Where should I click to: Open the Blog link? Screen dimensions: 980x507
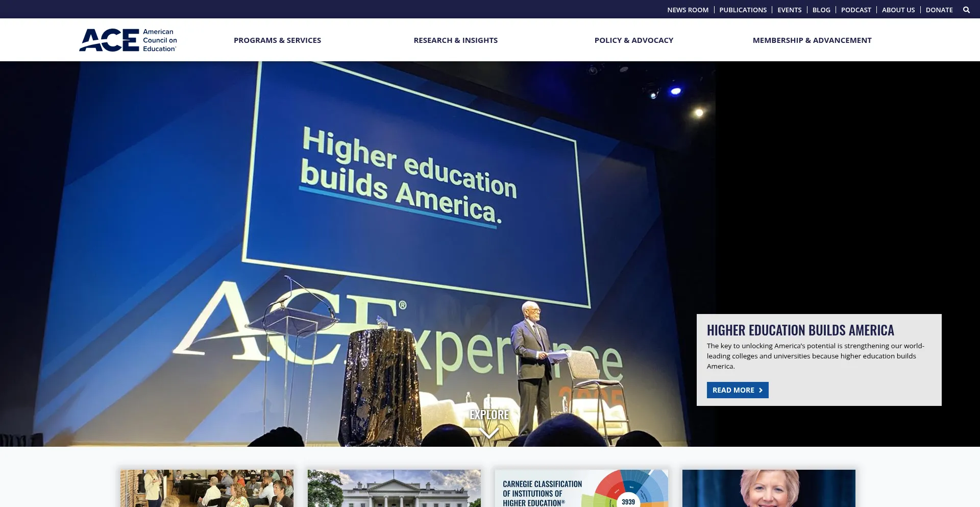[x=821, y=10]
